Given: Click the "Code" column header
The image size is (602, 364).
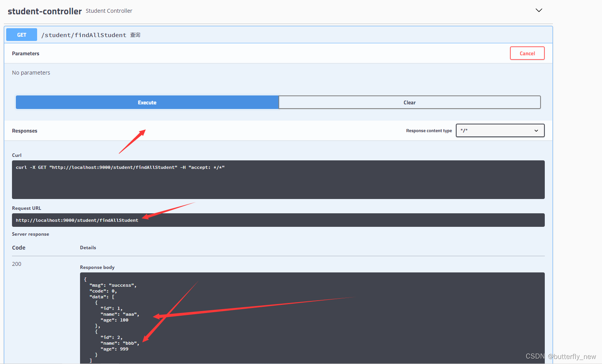Looking at the screenshot, I should (x=19, y=248).
